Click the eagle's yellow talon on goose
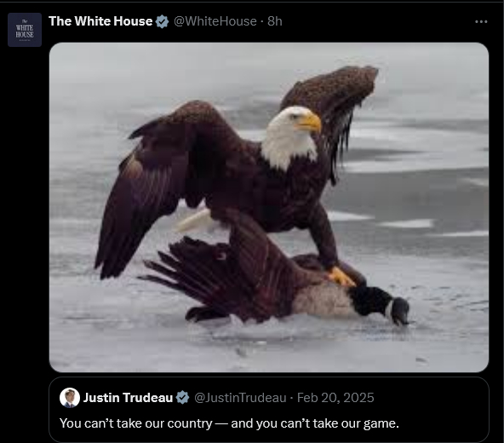The width and height of the screenshot is (504, 443). click(x=341, y=277)
